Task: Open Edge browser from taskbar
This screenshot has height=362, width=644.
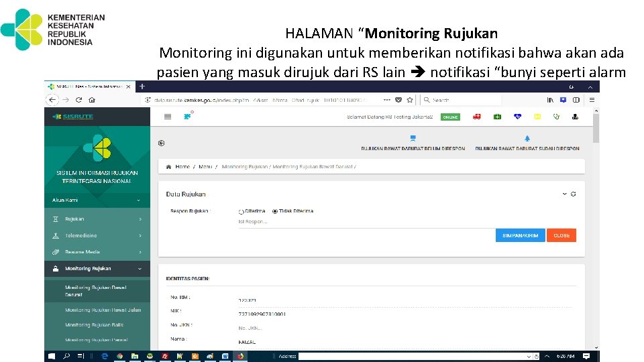Action: point(105,356)
